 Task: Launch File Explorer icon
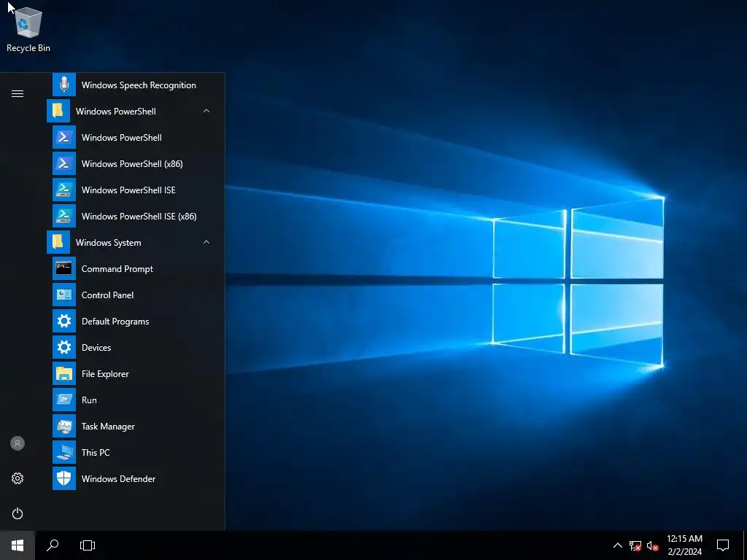pyautogui.click(x=64, y=373)
